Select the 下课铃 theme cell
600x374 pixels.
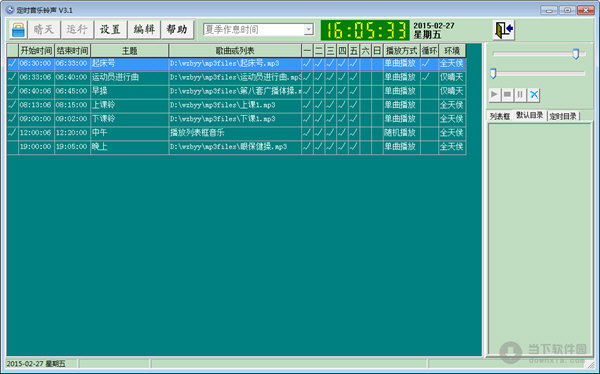coord(129,119)
